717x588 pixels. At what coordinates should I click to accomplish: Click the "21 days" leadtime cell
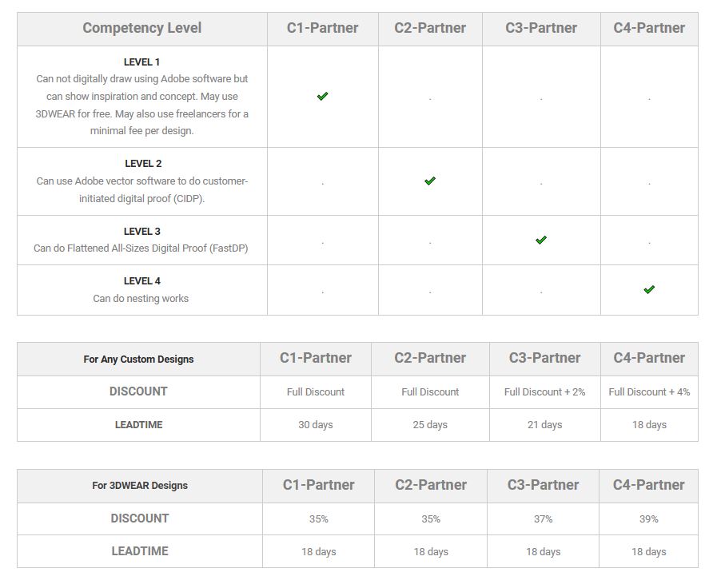coord(544,425)
